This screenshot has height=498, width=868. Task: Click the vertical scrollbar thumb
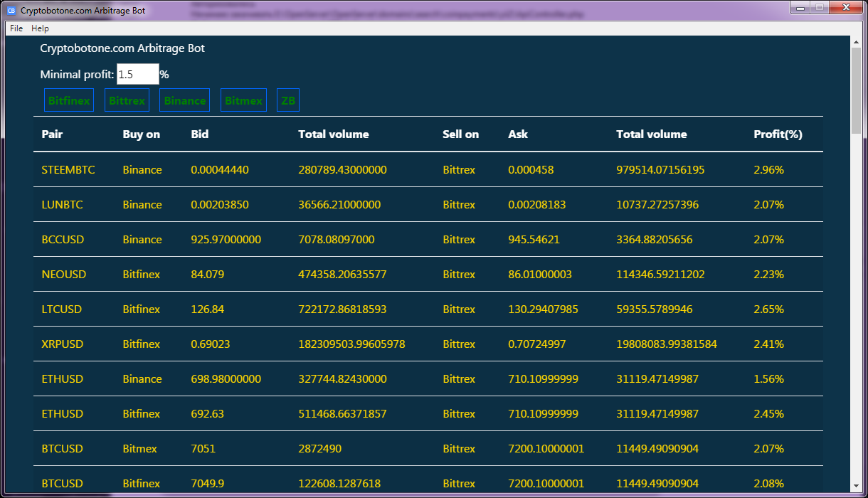[x=856, y=91]
